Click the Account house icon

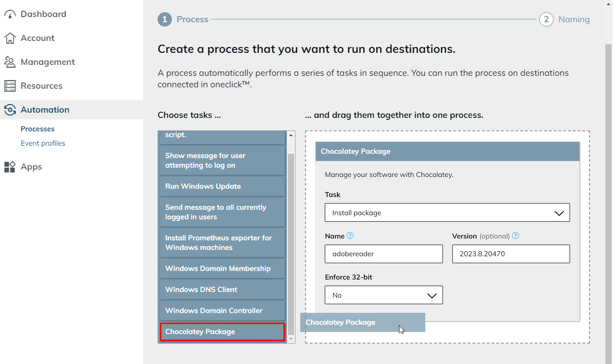pos(10,38)
